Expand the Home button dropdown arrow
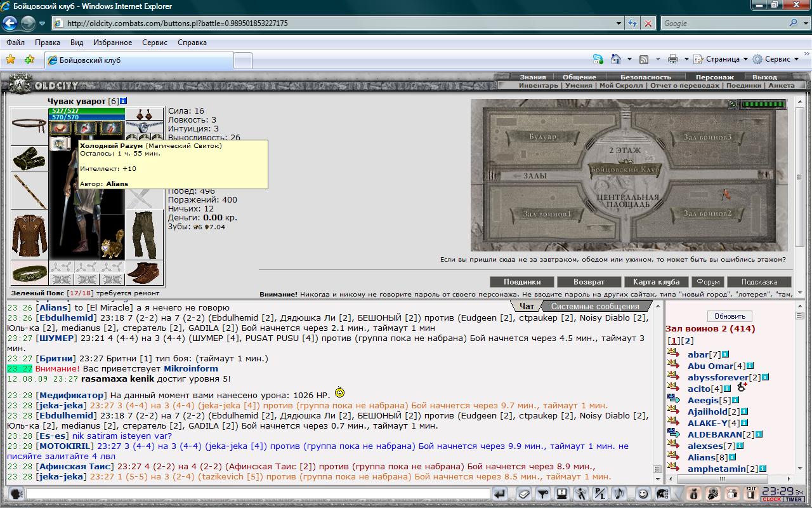Screen dimensions: 812x508 pyautogui.click(x=629, y=59)
